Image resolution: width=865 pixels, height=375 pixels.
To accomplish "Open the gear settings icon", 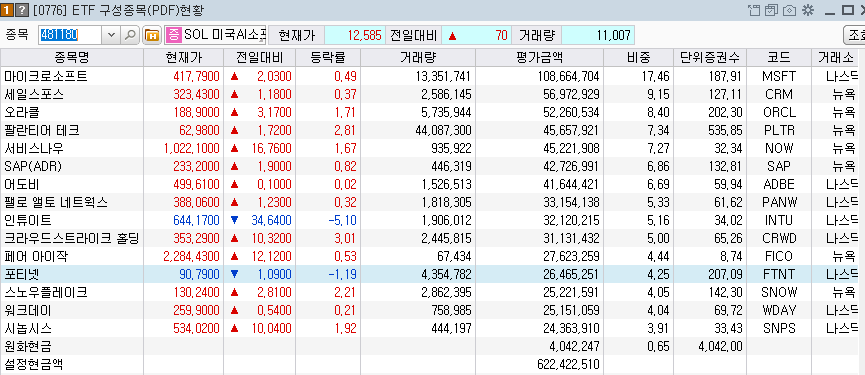I will coord(808,10).
